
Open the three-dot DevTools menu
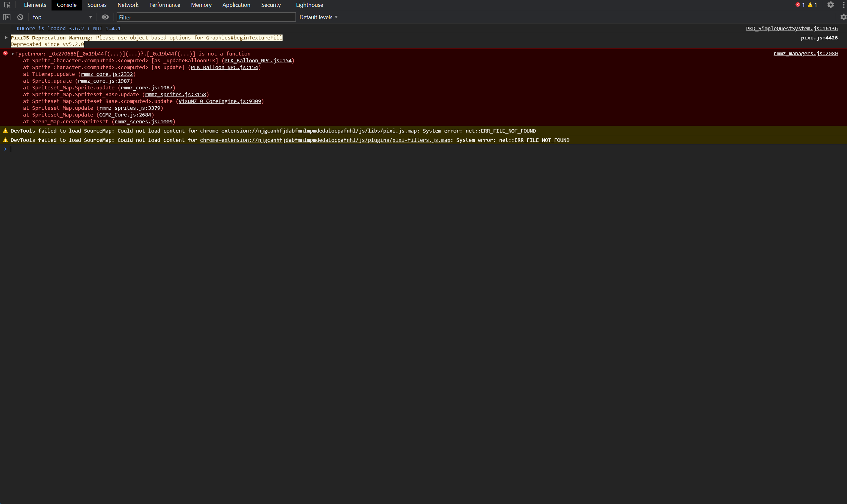pos(844,5)
